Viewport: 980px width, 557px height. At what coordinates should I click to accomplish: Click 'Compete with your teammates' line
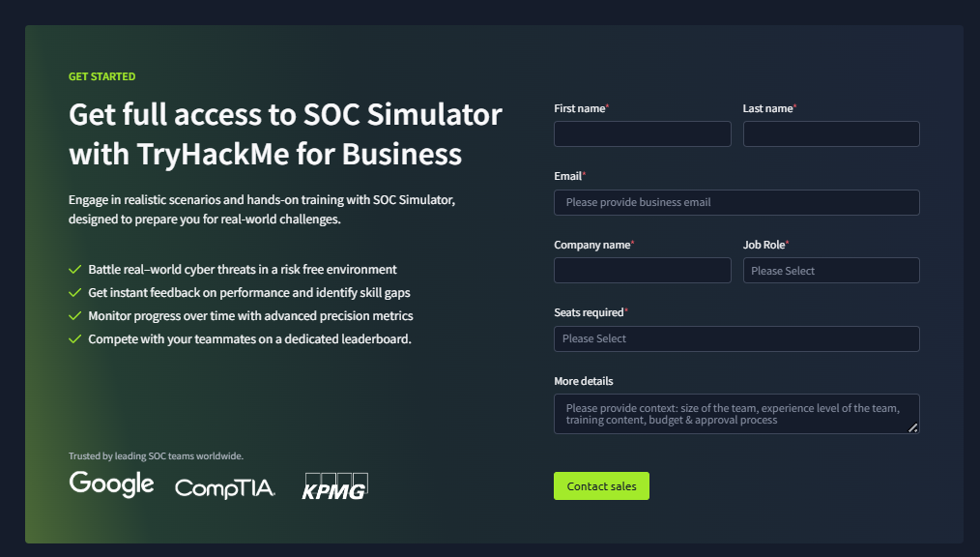[250, 338]
